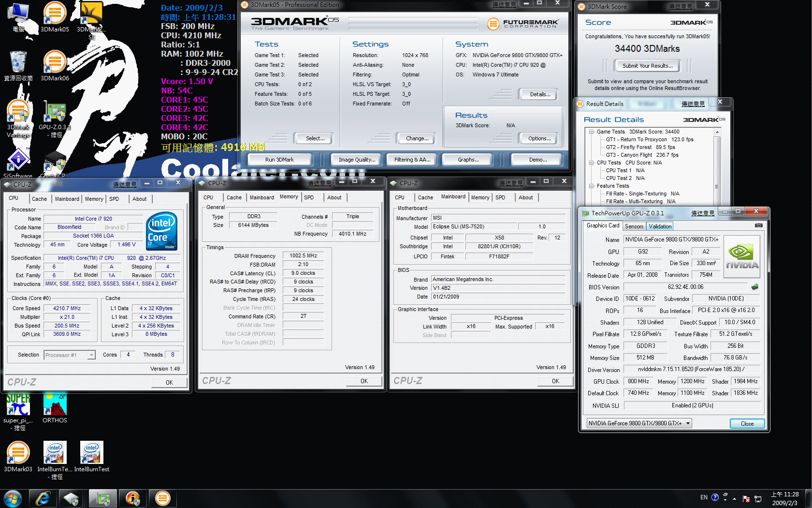Click OK in the leftmost CPU-Z window
Viewport: 812px width, 508px height.
[169, 382]
